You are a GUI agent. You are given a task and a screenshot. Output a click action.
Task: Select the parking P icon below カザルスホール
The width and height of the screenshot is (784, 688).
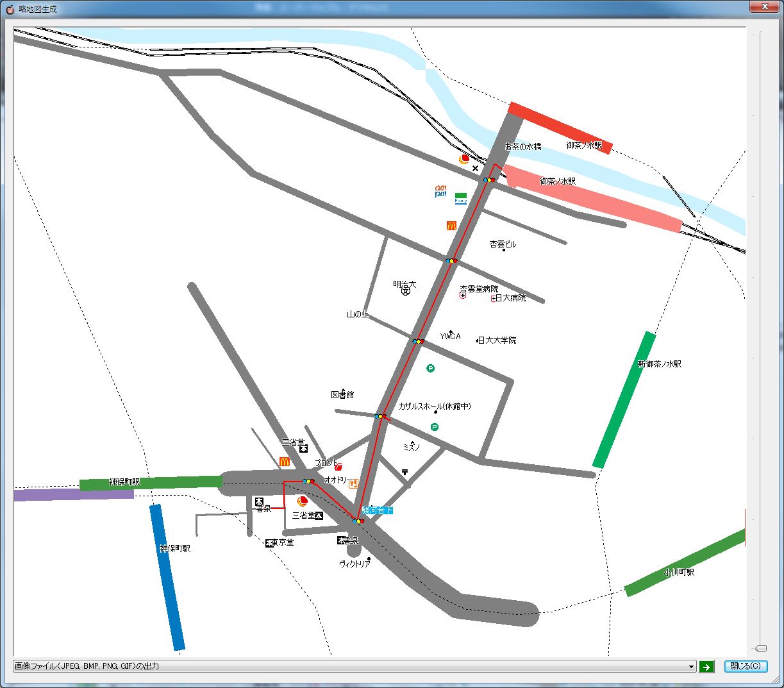click(435, 427)
